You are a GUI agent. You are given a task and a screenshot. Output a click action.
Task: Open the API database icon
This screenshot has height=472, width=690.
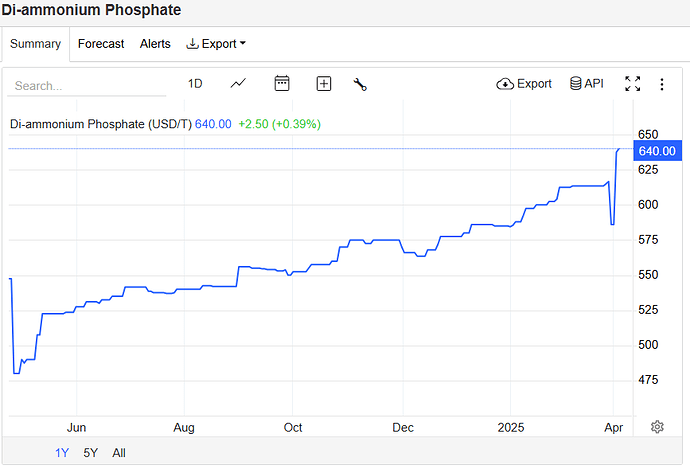coord(576,84)
